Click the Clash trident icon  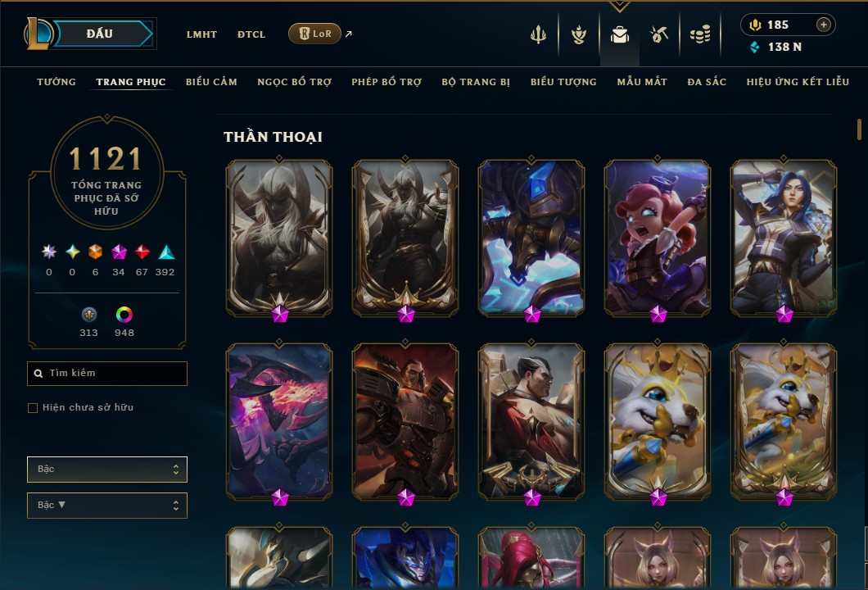538,35
